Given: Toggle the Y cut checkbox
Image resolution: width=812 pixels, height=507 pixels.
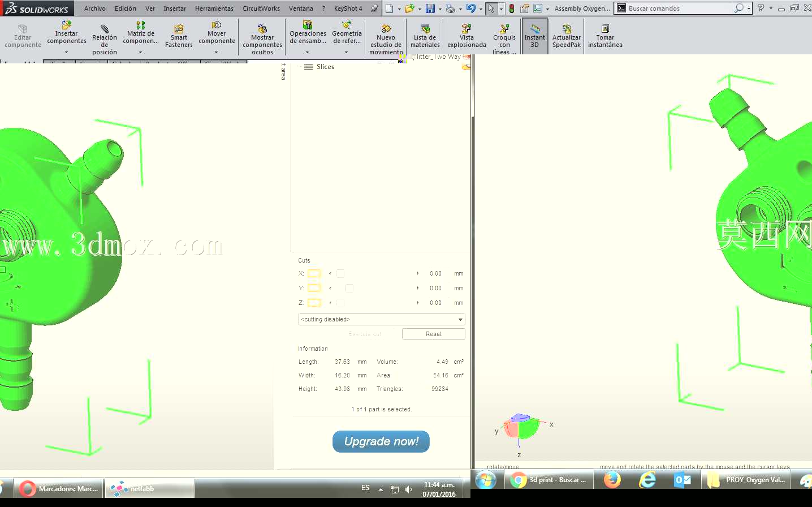Looking at the screenshot, I should click(x=314, y=288).
